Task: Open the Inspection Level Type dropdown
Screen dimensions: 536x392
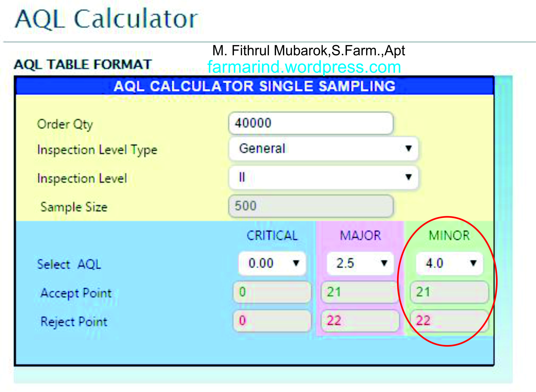Action: 323,149
